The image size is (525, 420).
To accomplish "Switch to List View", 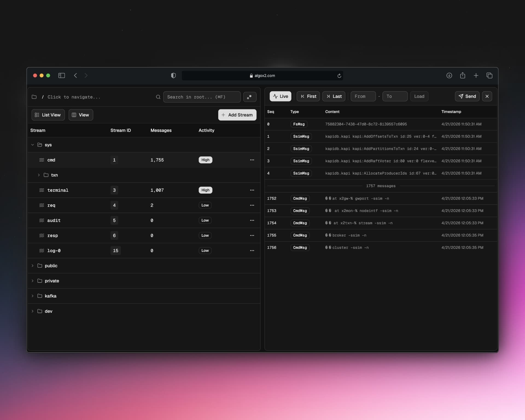I will tap(48, 115).
